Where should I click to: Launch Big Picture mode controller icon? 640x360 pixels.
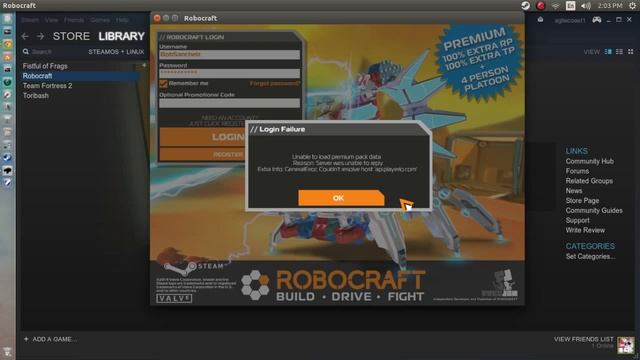(597, 20)
